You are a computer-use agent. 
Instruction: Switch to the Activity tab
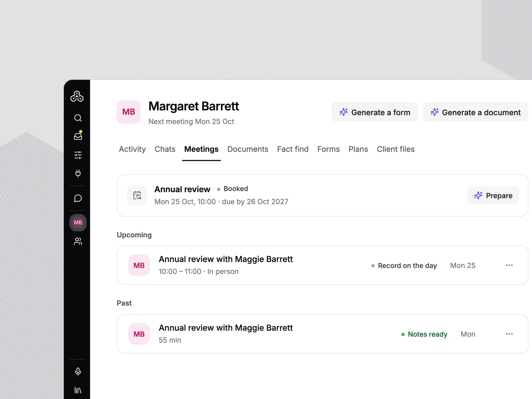pyautogui.click(x=132, y=149)
